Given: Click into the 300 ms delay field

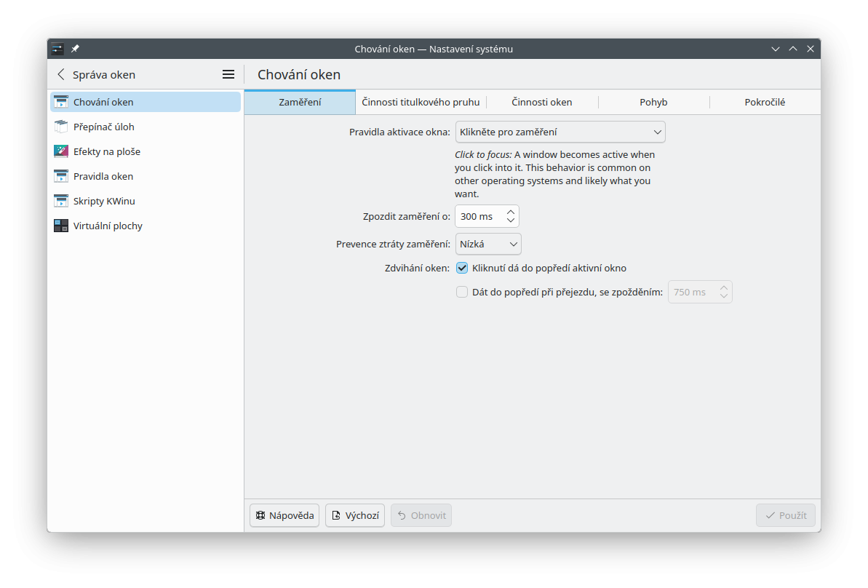Looking at the screenshot, I should [478, 216].
